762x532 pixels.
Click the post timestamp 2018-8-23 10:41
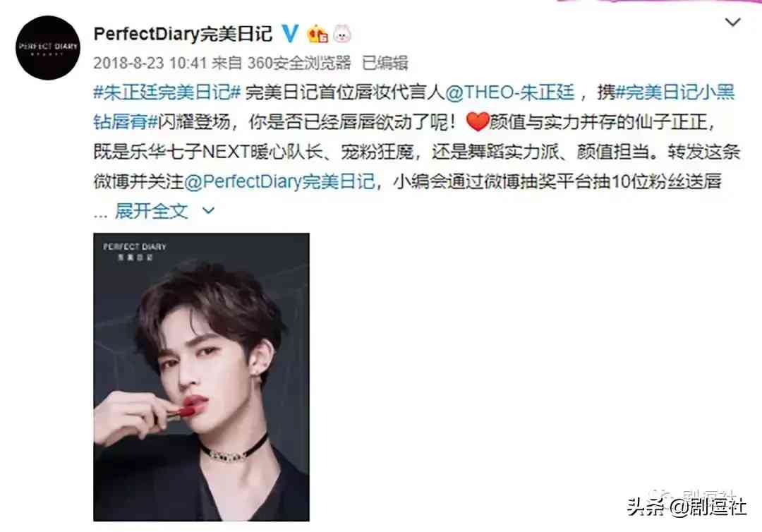(150, 63)
